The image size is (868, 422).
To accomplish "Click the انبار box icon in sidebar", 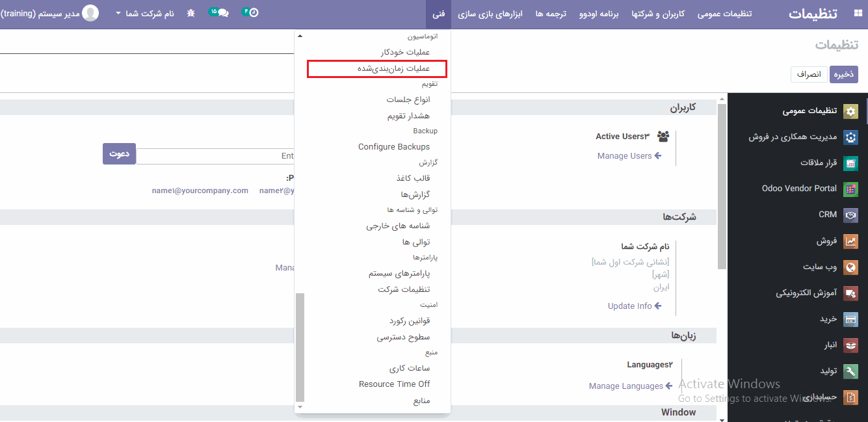I will (x=850, y=345).
